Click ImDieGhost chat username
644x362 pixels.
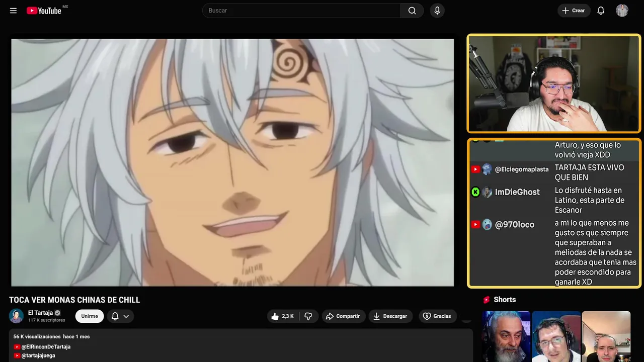[x=517, y=192]
